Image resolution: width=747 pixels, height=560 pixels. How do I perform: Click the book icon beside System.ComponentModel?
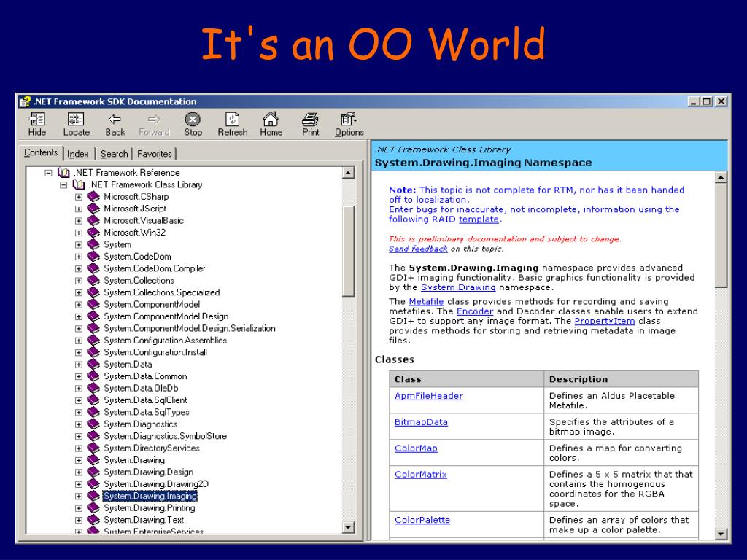point(93,304)
